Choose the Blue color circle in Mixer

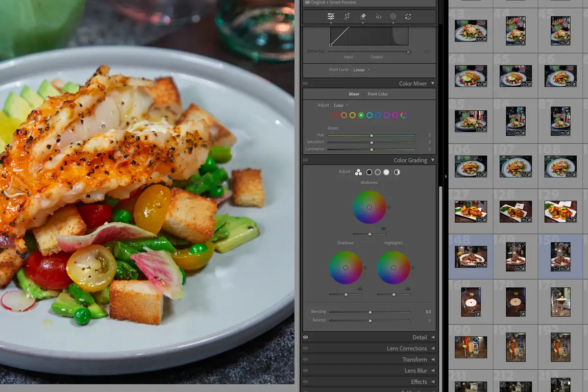[x=378, y=115]
